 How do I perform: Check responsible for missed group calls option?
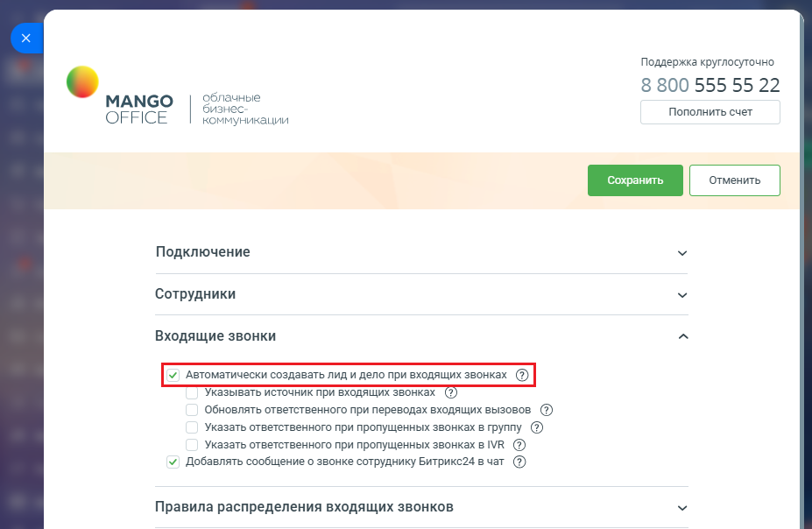[192, 427]
